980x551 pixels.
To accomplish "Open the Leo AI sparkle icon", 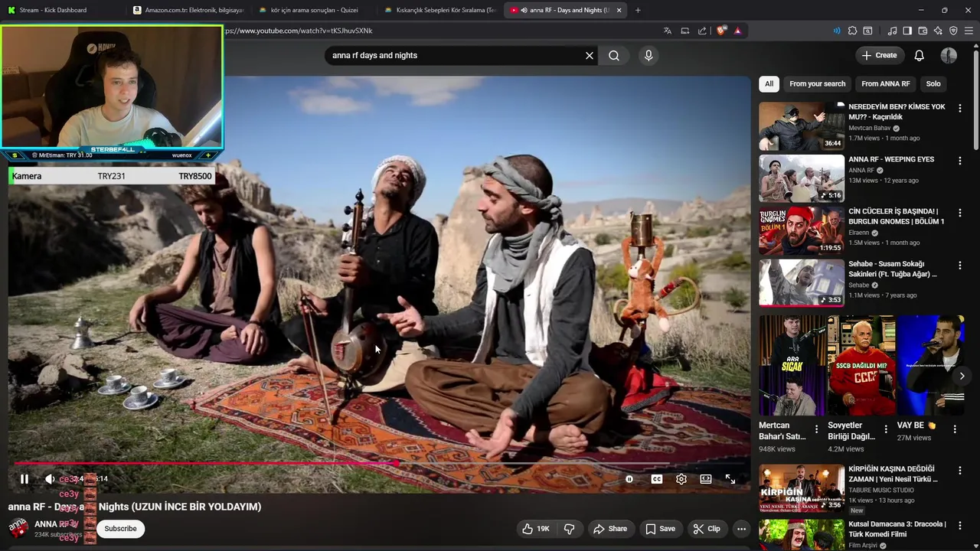I will (x=938, y=31).
